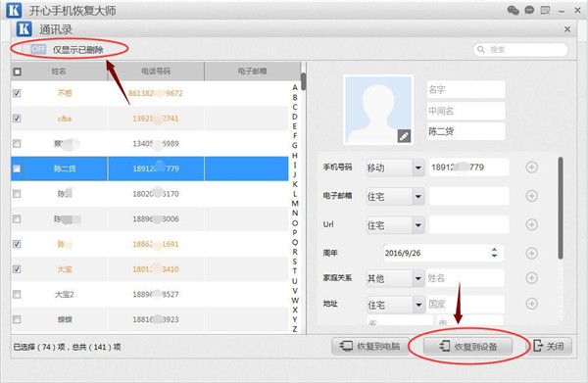Jump to letter A in index
Viewport: 588px width, 383px height.
coord(295,87)
